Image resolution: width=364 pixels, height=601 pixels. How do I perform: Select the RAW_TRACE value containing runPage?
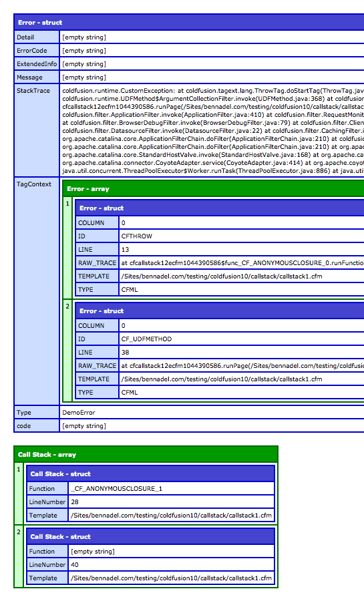[242, 366]
